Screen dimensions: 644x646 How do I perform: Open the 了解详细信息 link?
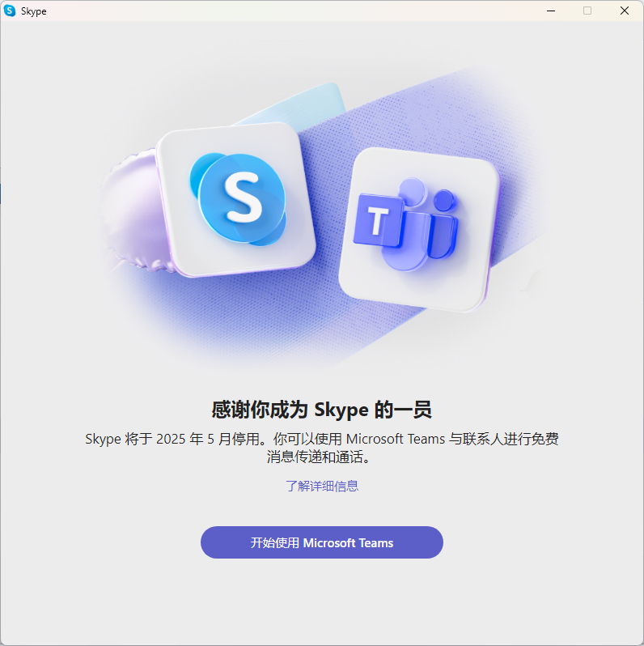(x=321, y=487)
